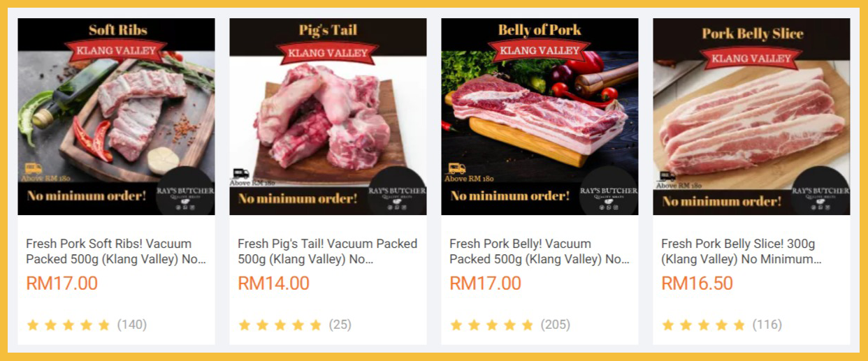Click the Fresh Pig's Tail title link

(328, 251)
